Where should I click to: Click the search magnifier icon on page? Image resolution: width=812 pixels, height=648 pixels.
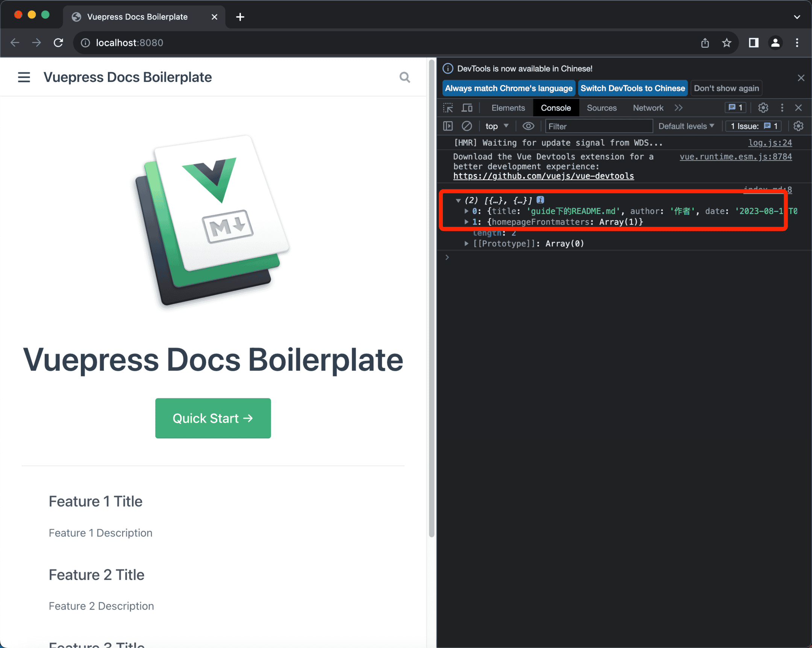pyautogui.click(x=404, y=77)
